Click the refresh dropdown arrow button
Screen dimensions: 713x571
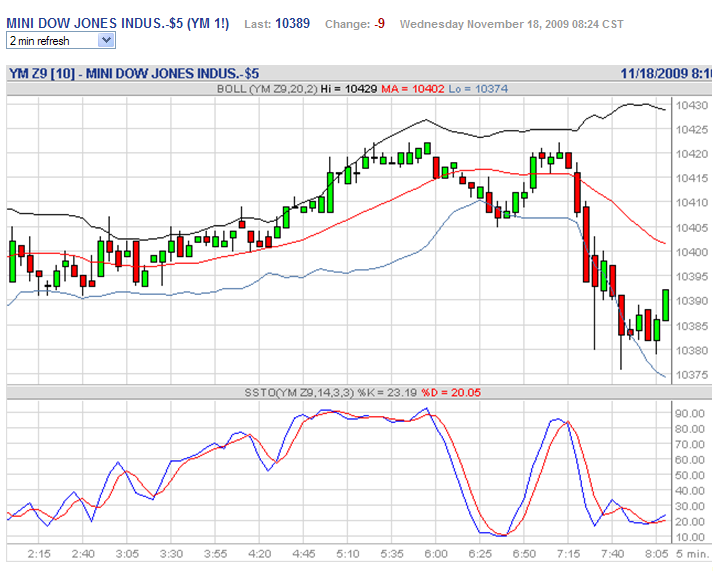click(106, 40)
